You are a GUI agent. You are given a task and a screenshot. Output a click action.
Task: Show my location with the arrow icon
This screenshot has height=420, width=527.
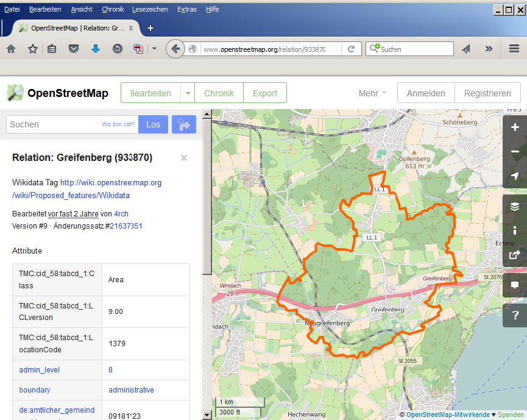[515, 176]
